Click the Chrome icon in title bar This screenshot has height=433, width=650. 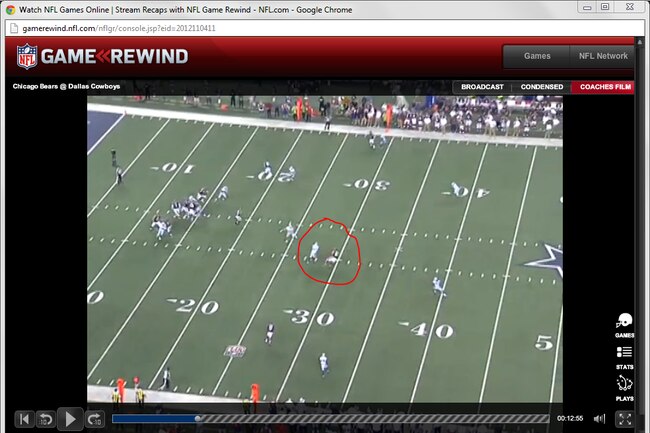click(x=10, y=10)
